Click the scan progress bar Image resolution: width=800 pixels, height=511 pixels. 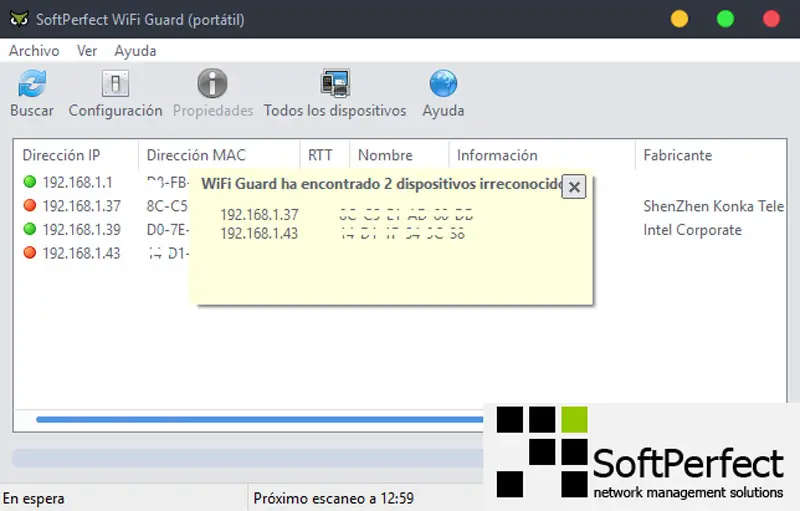[x=248, y=458]
